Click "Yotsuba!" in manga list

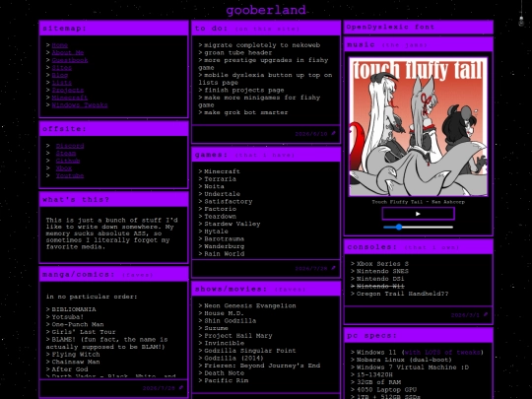click(68, 317)
